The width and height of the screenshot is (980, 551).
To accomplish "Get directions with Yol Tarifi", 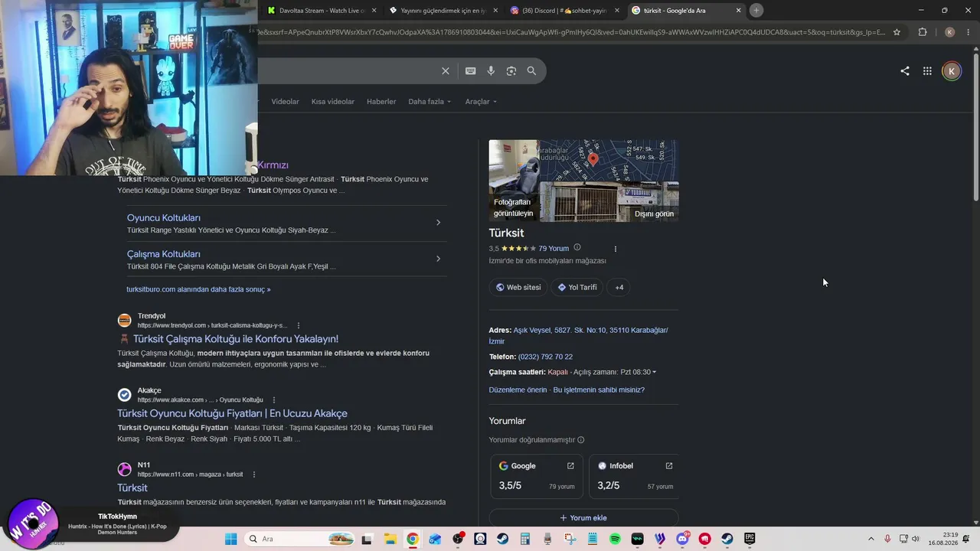I will tap(577, 288).
